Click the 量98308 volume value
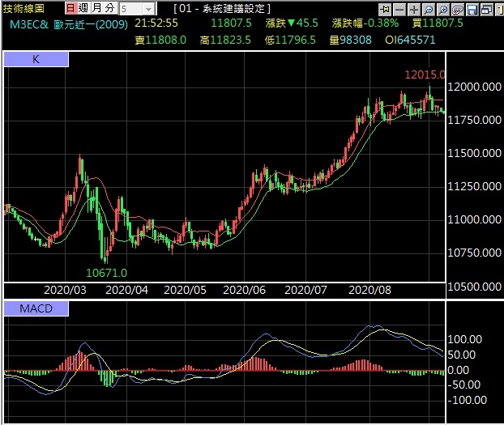Screen dimensions: 504x425 pos(350,40)
